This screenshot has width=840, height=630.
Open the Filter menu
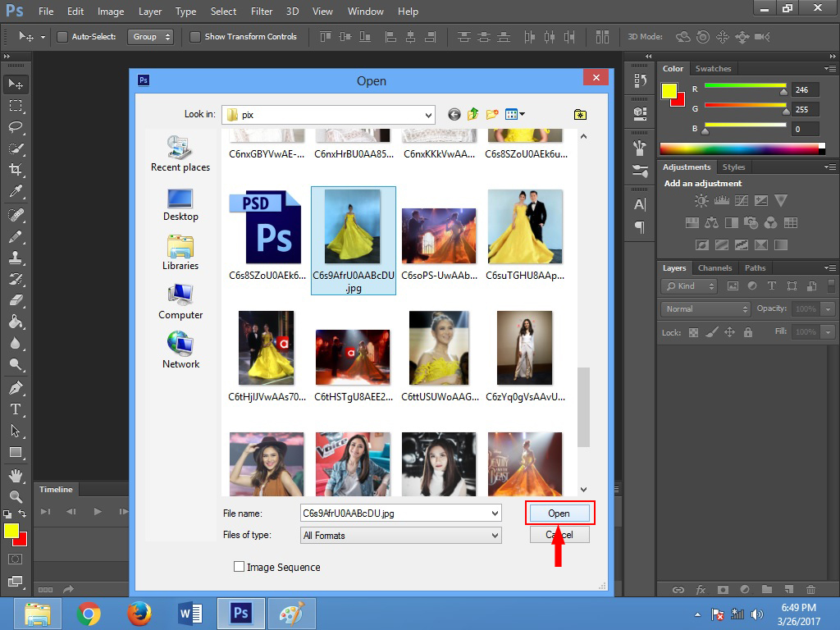click(x=262, y=11)
